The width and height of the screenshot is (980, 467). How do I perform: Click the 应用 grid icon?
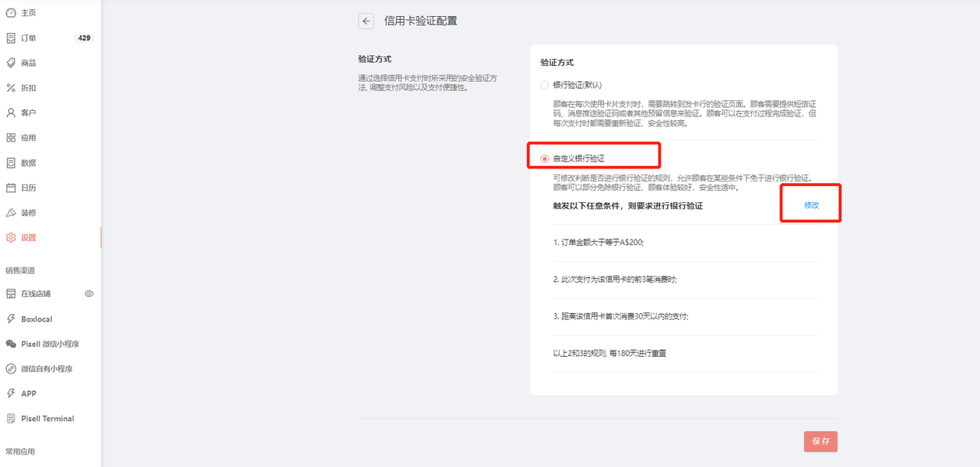pyautogui.click(x=11, y=138)
